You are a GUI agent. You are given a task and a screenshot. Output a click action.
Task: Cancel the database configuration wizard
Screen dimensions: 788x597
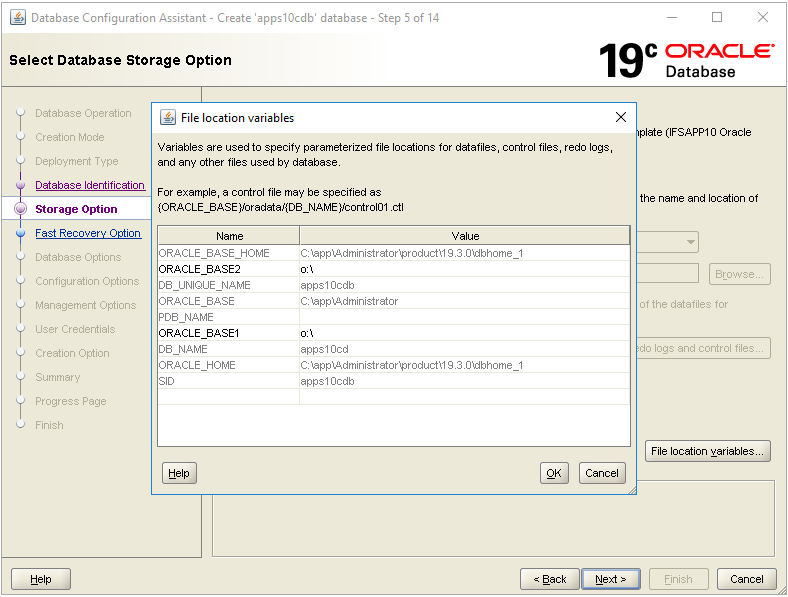(x=746, y=579)
